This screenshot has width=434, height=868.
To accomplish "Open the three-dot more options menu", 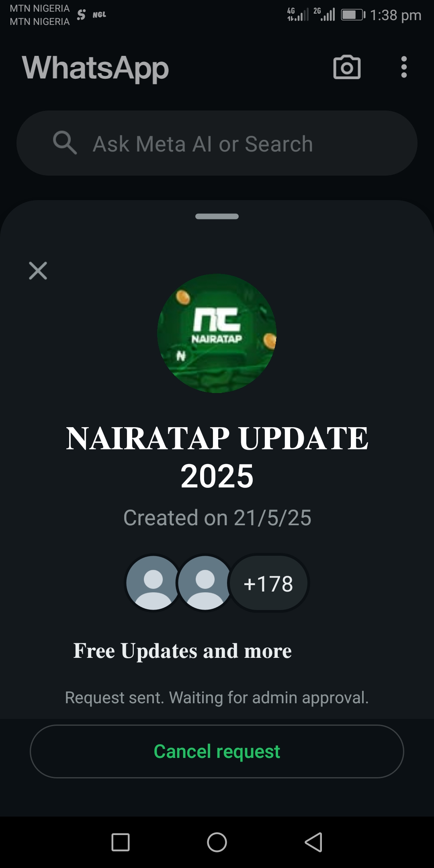I will 404,67.
